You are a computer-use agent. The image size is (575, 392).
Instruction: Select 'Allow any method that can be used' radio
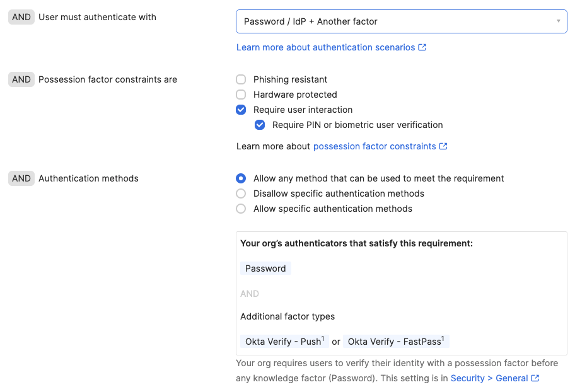click(x=241, y=178)
